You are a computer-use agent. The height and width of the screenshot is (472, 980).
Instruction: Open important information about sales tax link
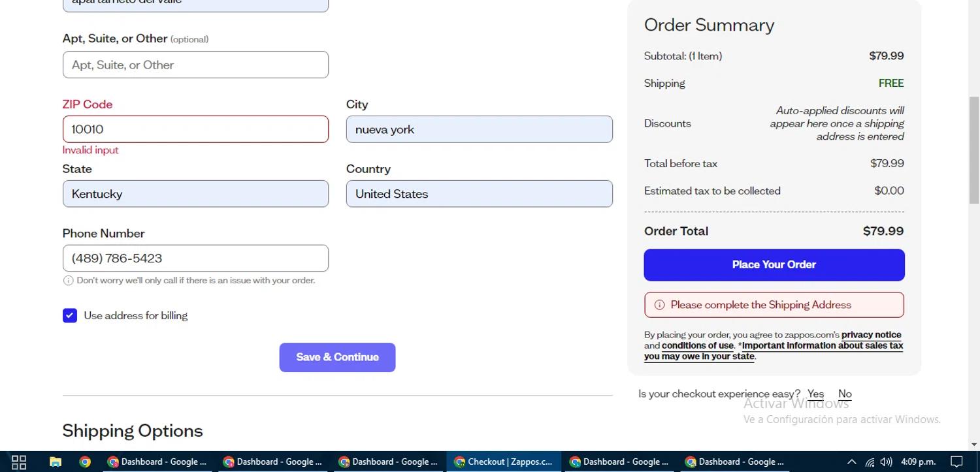(x=774, y=351)
